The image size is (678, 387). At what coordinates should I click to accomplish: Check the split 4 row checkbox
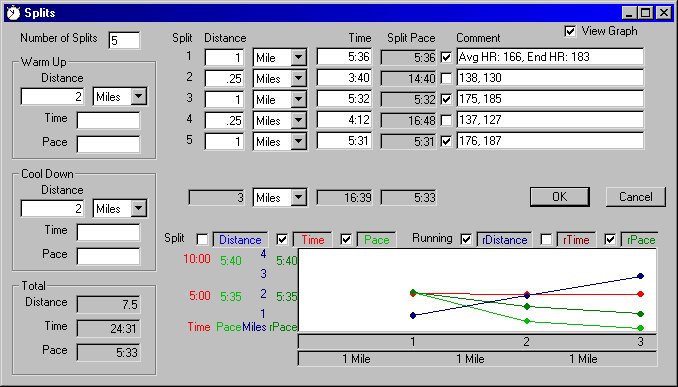[446, 120]
